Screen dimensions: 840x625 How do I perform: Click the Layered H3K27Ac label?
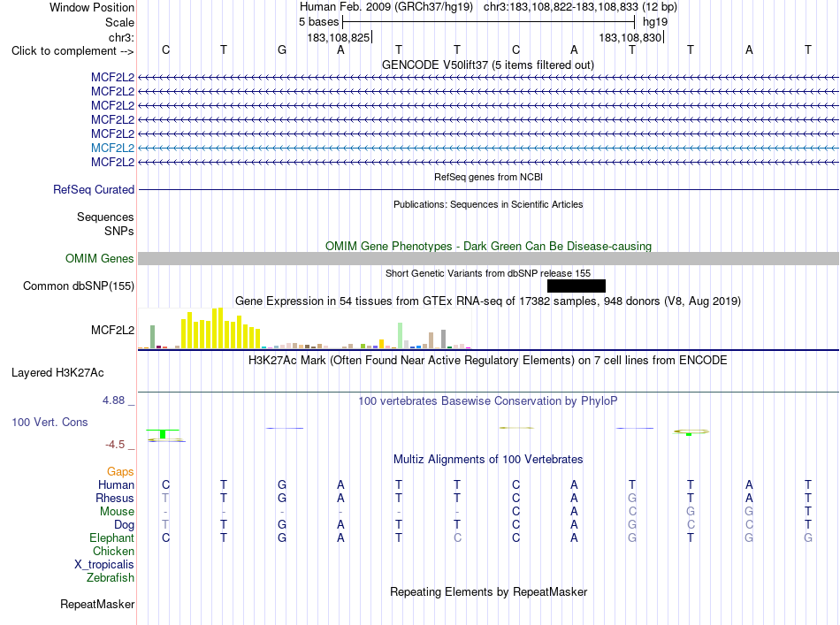(x=57, y=373)
